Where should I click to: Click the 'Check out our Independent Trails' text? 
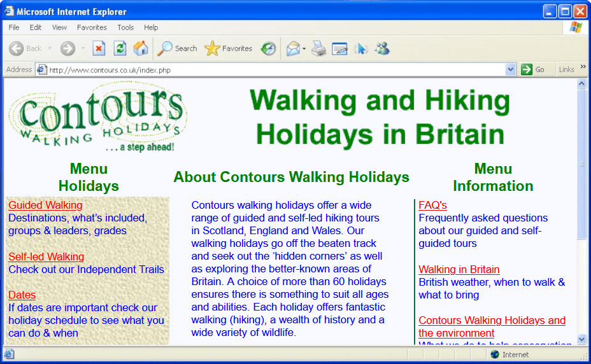pyautogui.click(x=87, y=269)
